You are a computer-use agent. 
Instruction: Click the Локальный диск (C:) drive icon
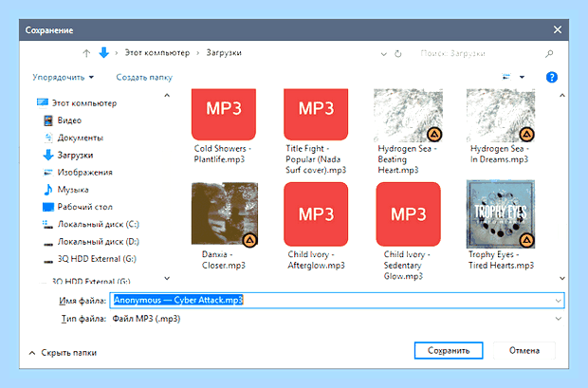click(x=48, y=225)
